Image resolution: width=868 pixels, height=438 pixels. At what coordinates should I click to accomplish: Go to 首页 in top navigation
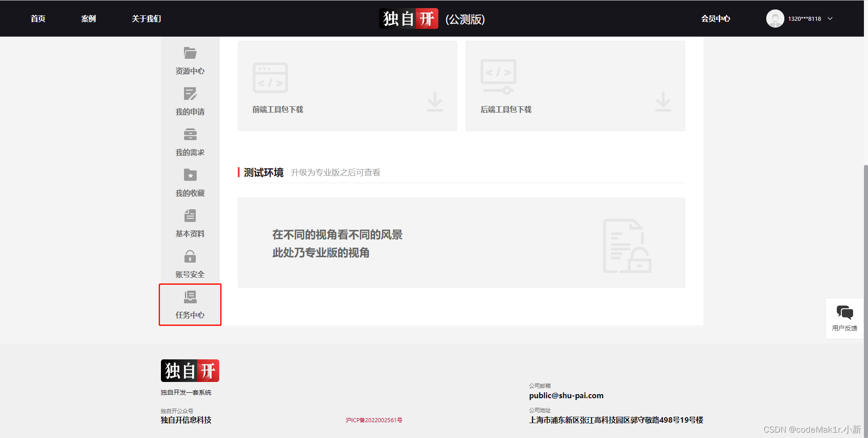pos(38,19)
